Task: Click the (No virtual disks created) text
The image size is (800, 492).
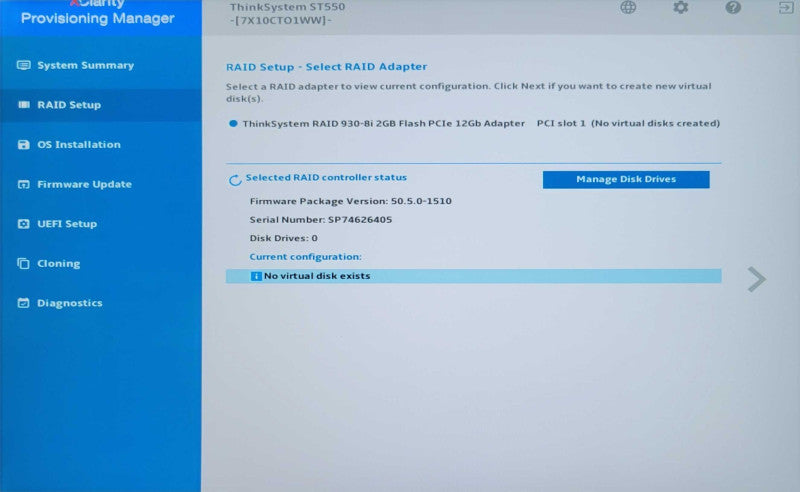Action: [x=656, y=124]
